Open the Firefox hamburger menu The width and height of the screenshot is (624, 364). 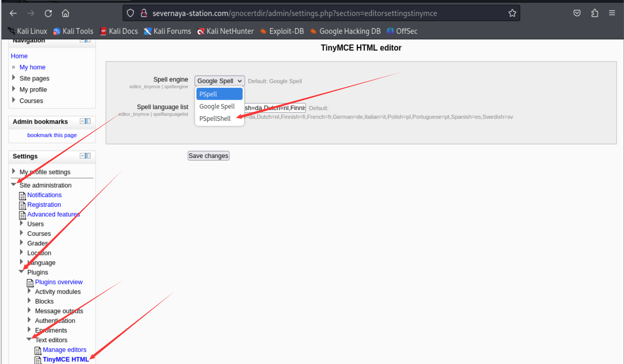click(612, 13)
